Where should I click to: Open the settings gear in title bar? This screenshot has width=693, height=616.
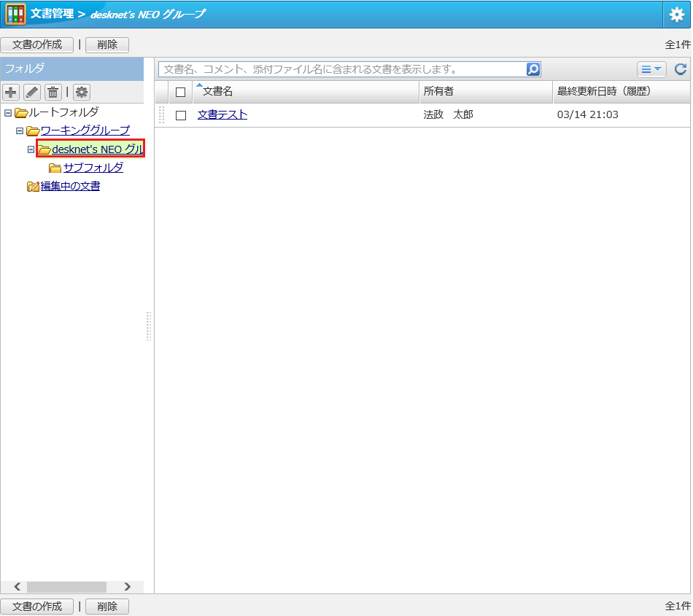tap(676, 15)
